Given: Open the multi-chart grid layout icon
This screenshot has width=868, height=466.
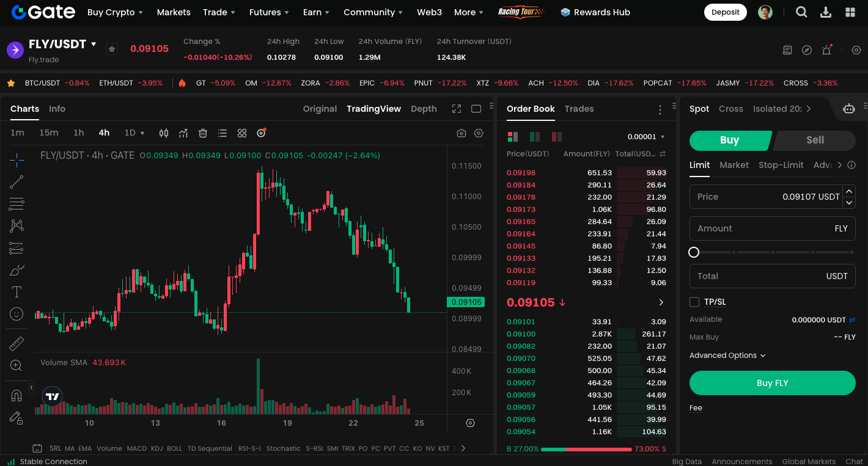Looking at the screenshot, I should (x=242, y=133).
